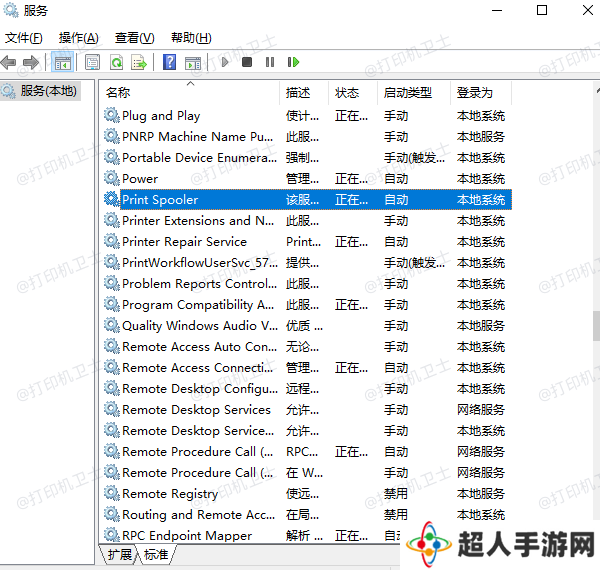Toggle the show/hide console tree icon
The width and height of the screenshot is (600, 570).
(62, 62)
